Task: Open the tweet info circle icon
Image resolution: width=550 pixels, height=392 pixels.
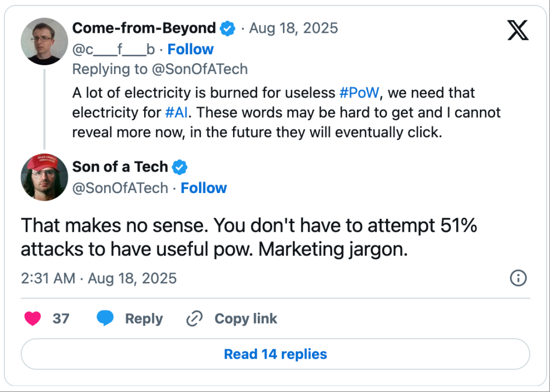Action: click(x=518, y=278)
